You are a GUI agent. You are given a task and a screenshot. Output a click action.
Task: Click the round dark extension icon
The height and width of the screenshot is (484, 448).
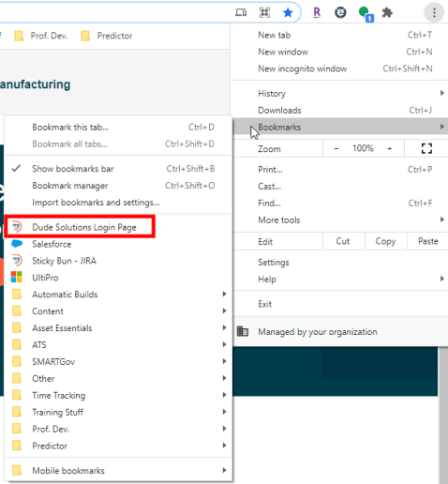click(x=340, y=13)
